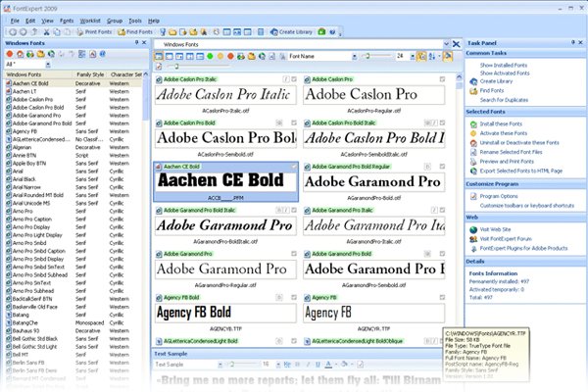This screenshot has width=588, height=392.
Task: Click Export Selected Fonts to HTML Page
Action: [x=529, y=171]
